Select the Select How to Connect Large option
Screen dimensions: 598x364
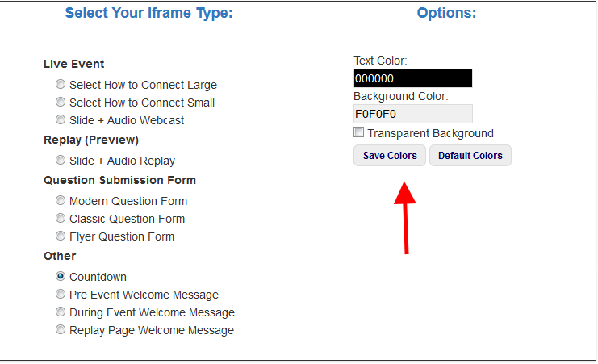pyautogui.click(x=61, y=84)
